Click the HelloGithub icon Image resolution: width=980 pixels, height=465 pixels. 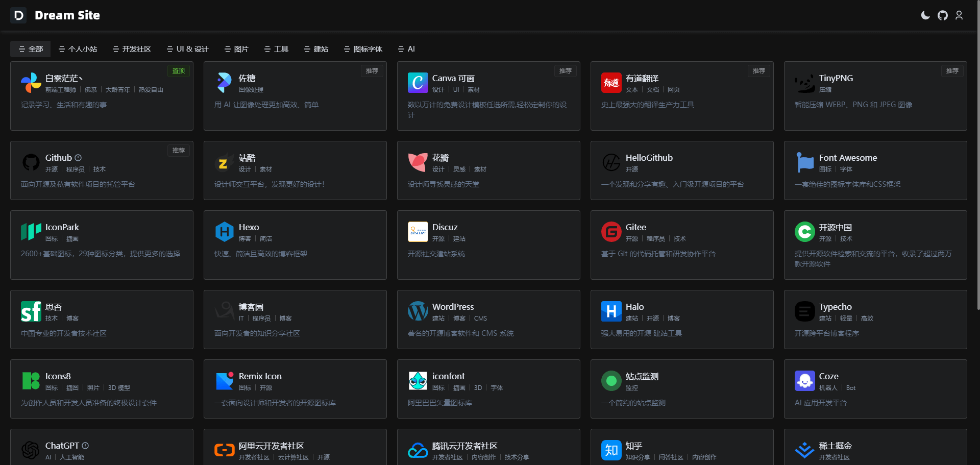[611, 162]
